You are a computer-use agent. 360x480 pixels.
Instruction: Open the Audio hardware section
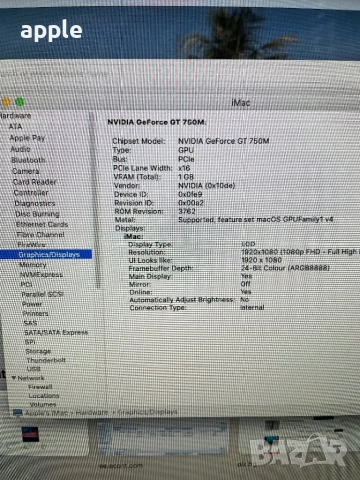point(20,149)
